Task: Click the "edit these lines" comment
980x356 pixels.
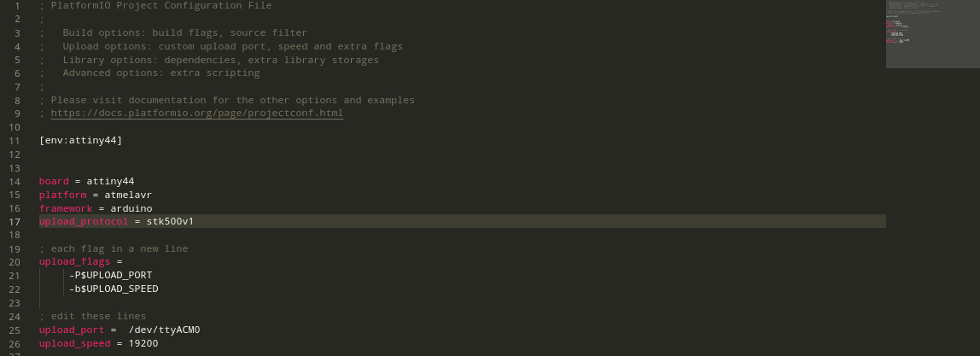Action: [x=92, y=317]
